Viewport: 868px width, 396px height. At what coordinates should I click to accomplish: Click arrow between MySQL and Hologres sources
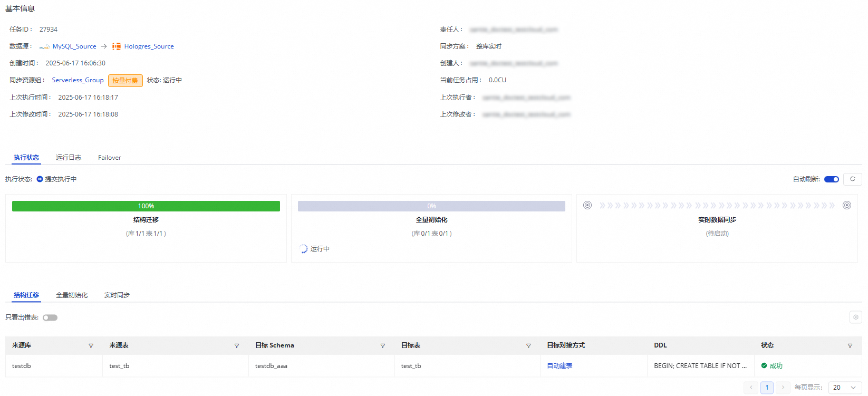point(104,46)
